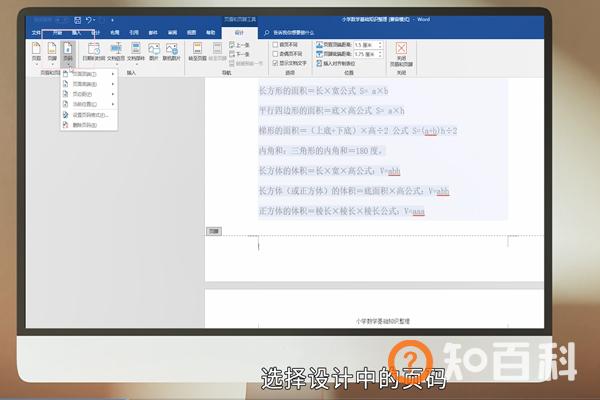Click the 页码 (Page Number) ribbon button
The width and height of the screenshot is (600, 400).
(68, 52)
